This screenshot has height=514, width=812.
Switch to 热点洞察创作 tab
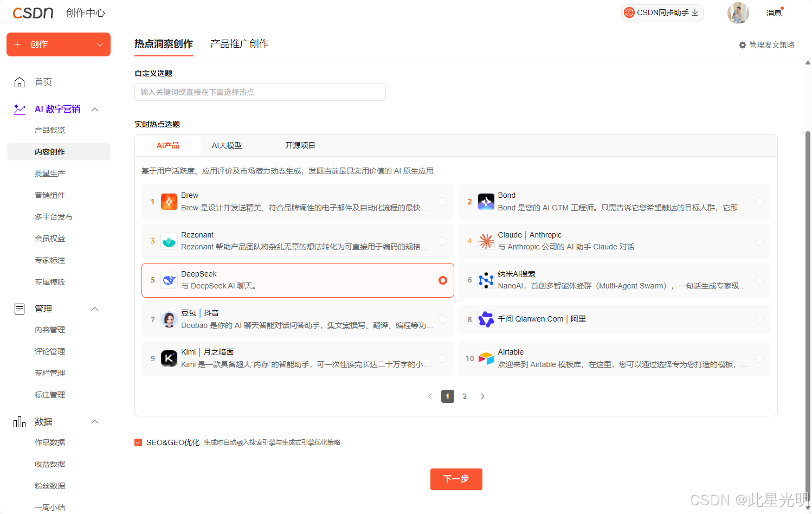pyautogui.click(x=164, y=44)
